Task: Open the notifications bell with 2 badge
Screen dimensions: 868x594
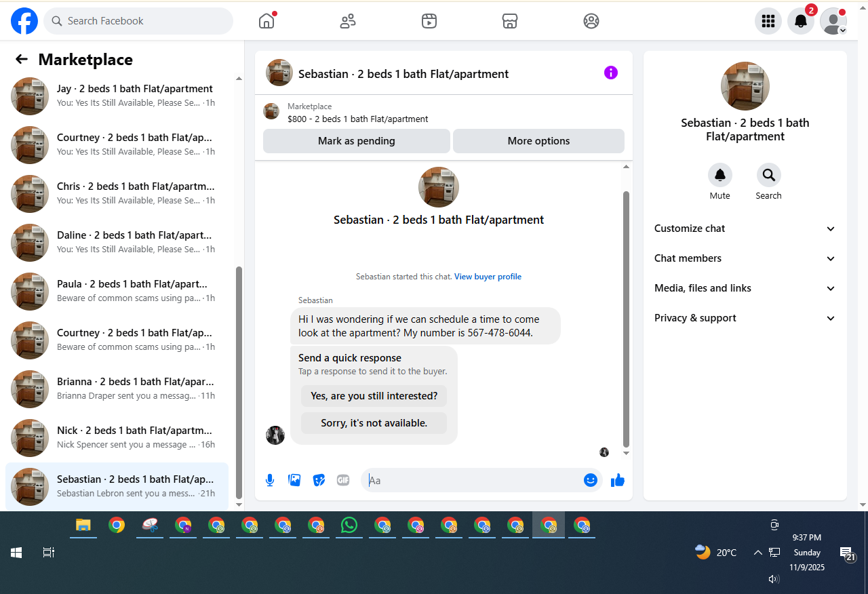Action: 801,21
